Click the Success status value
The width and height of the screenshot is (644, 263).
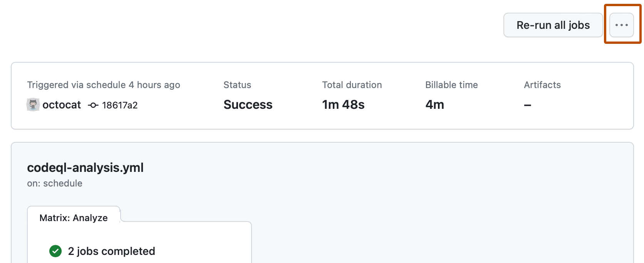coord(248,105)
